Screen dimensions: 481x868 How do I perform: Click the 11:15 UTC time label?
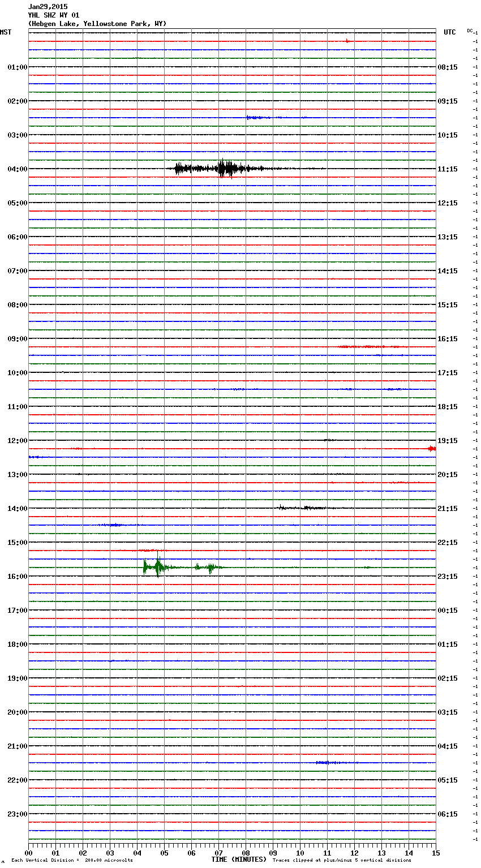[x=448, y=169]
